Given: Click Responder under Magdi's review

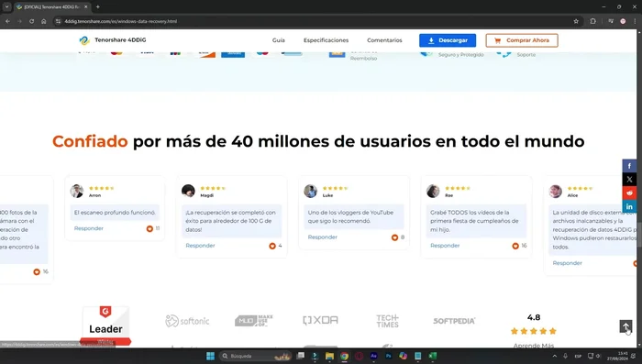Looking at the screenshot, I should [x=200, y=246].
